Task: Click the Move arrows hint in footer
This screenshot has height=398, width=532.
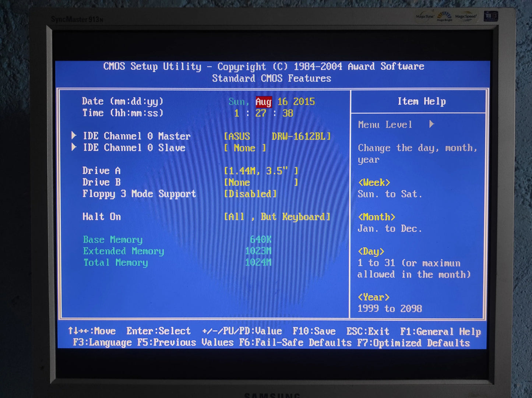Action: pyautogui.click(x=92, y=331)
